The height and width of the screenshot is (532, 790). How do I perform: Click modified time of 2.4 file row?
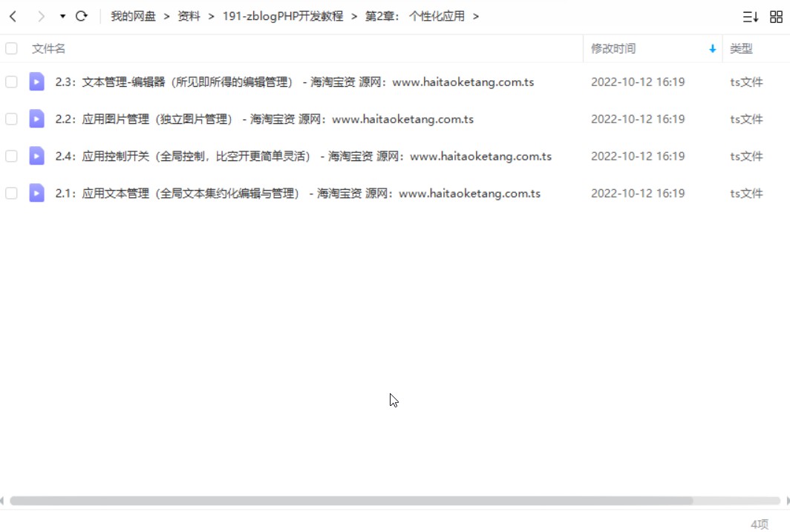click(637, 157)
